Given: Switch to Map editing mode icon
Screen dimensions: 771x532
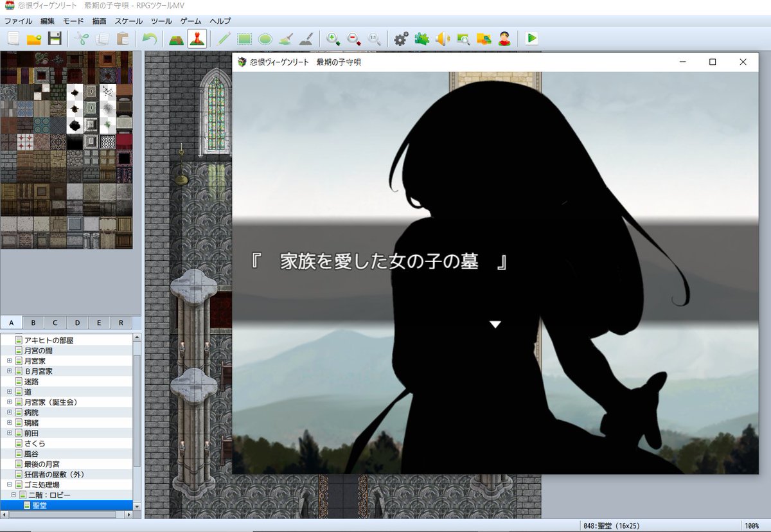Looking at the screenshot, I should click(x=176, y=39).
